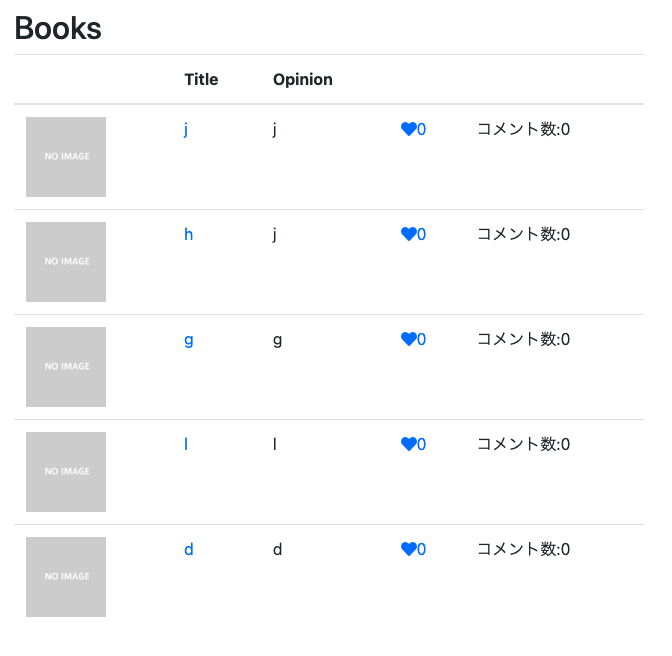Click the NO IMAGE thumbnail for book j
Screen dimensions: 672x656
point(66,157)
